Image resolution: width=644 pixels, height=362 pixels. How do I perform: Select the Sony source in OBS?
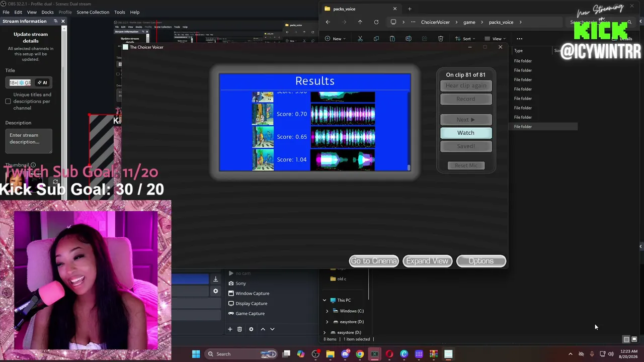click(240, 284)
